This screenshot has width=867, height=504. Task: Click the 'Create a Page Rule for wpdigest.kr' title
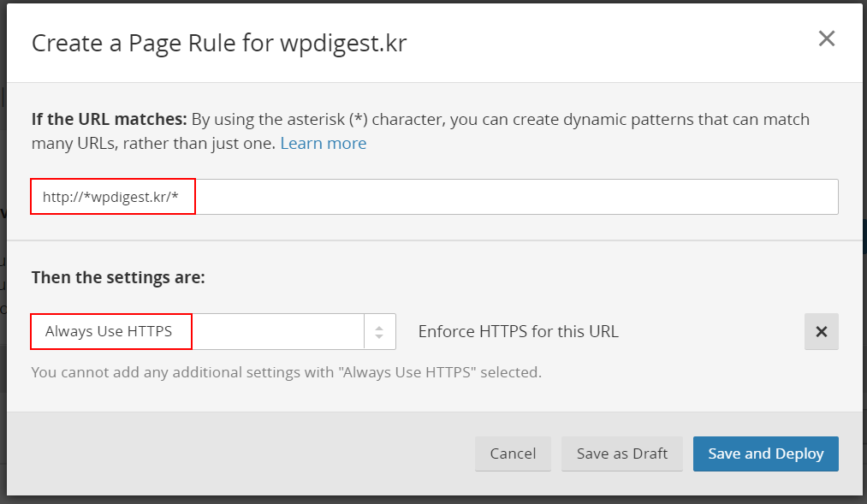pyautogui.click(x=219, y=43)
